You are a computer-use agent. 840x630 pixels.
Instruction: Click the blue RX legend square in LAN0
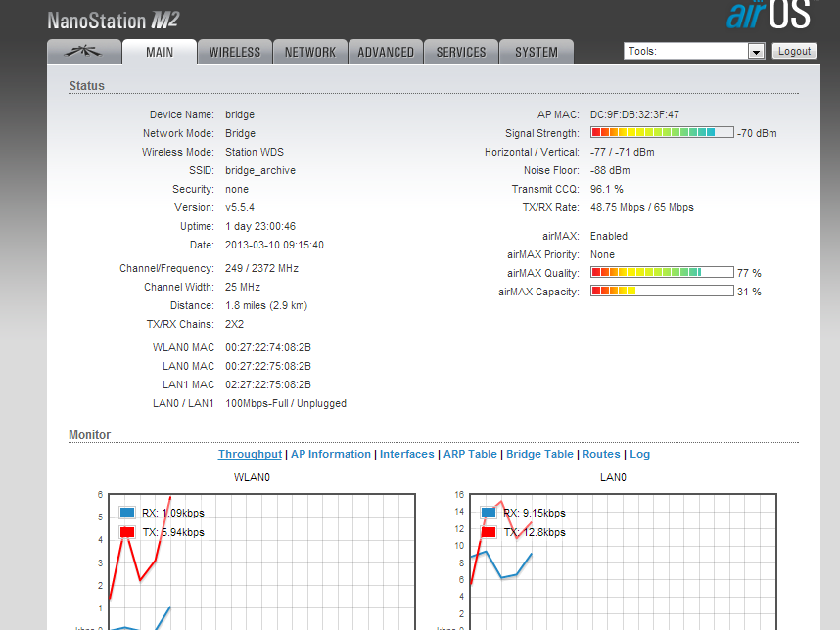pyautogui.click(x=489, y=513)
